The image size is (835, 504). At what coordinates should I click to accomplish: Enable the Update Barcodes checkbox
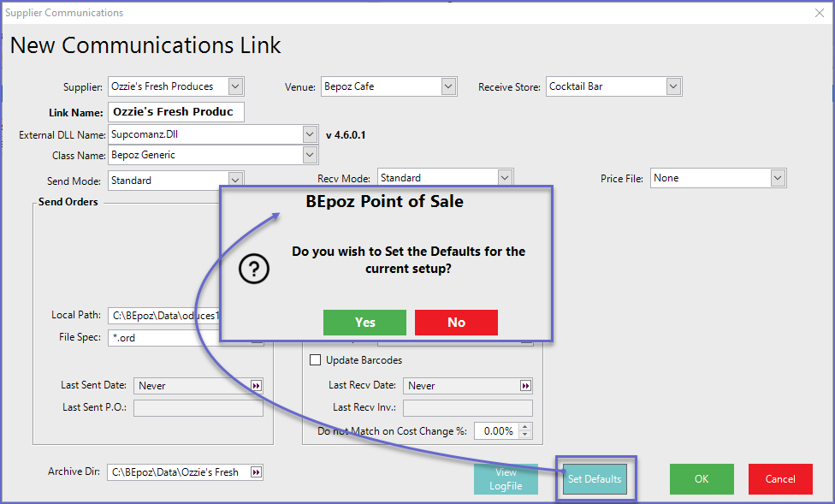click(x=315, y=360)
